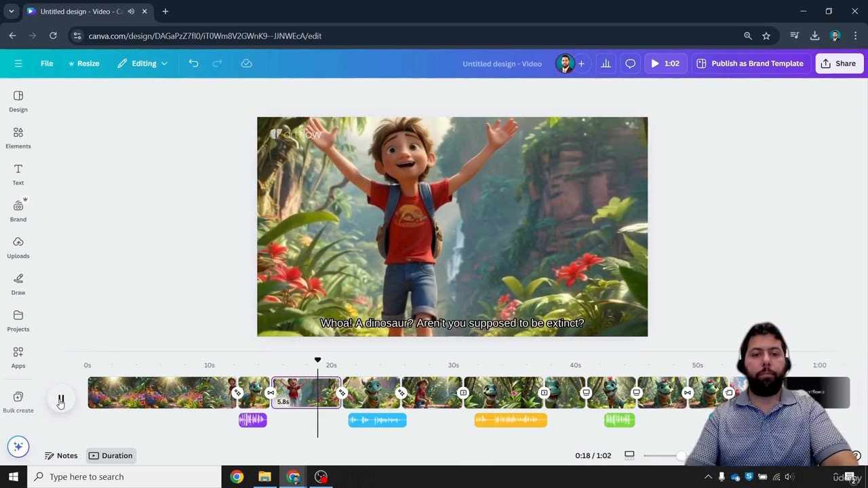This screenshot has height=488, width=868.
Task: Add a collaborator with plus button
Action: point(581,64)
